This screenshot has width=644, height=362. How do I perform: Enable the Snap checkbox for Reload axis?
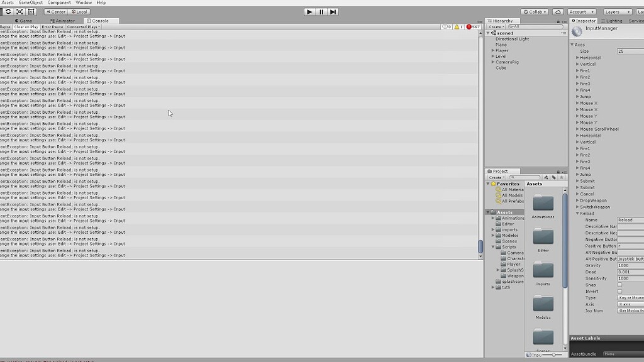pos(619,284)
